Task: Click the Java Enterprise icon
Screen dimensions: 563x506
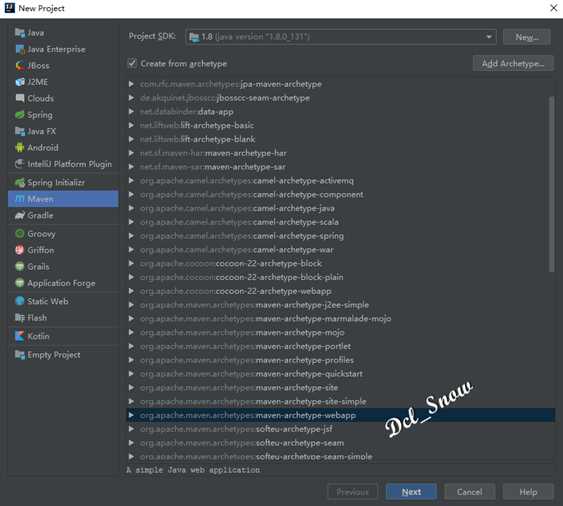Action: [x=20, y=49]
